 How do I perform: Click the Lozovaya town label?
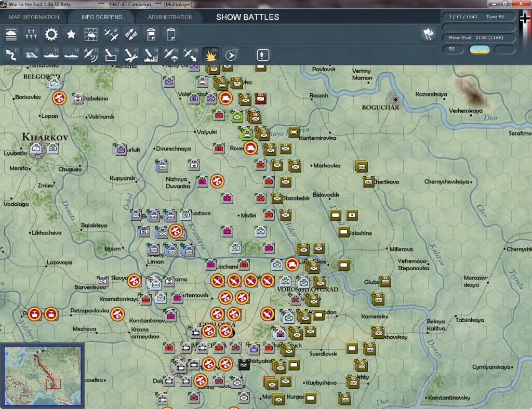click(59, 262)
